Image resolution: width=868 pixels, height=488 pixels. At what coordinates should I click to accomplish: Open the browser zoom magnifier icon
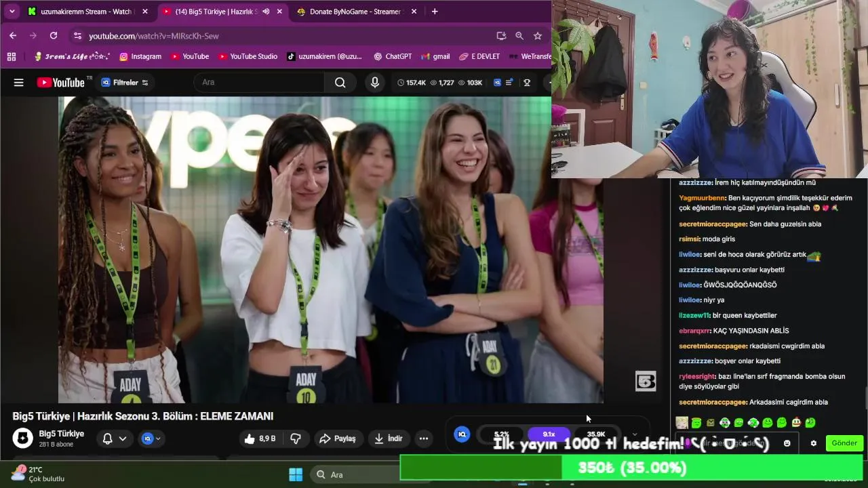pos(519,36)
